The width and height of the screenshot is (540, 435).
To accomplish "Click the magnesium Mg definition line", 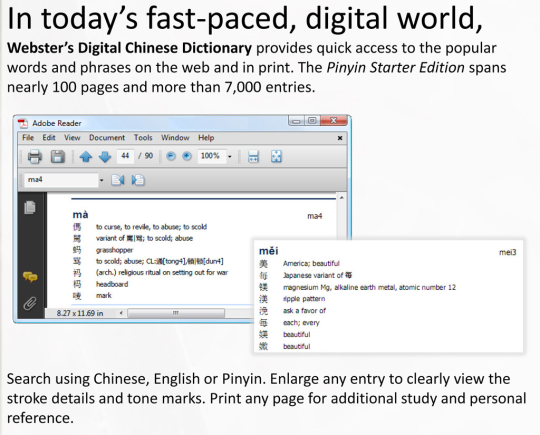I will click(x=369, y=287).
